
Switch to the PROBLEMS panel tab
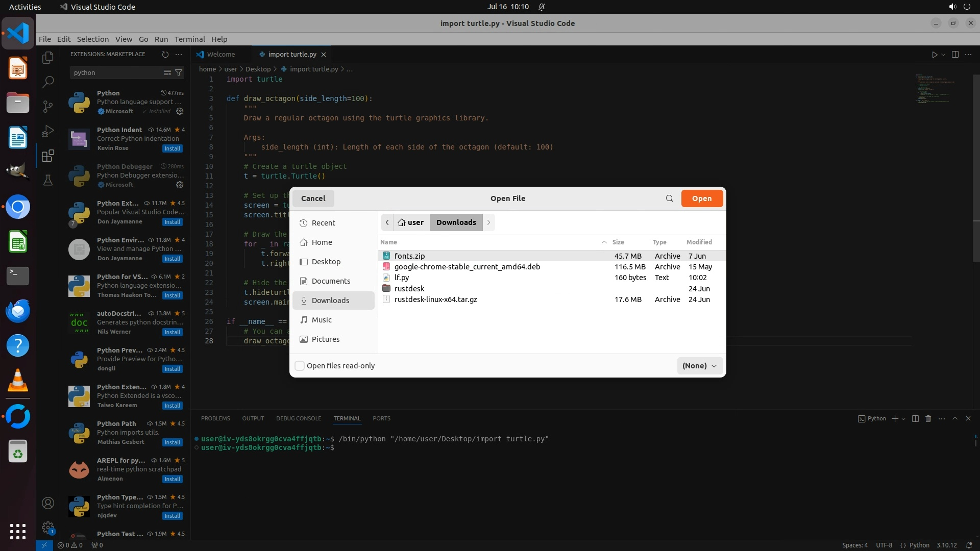215,418
